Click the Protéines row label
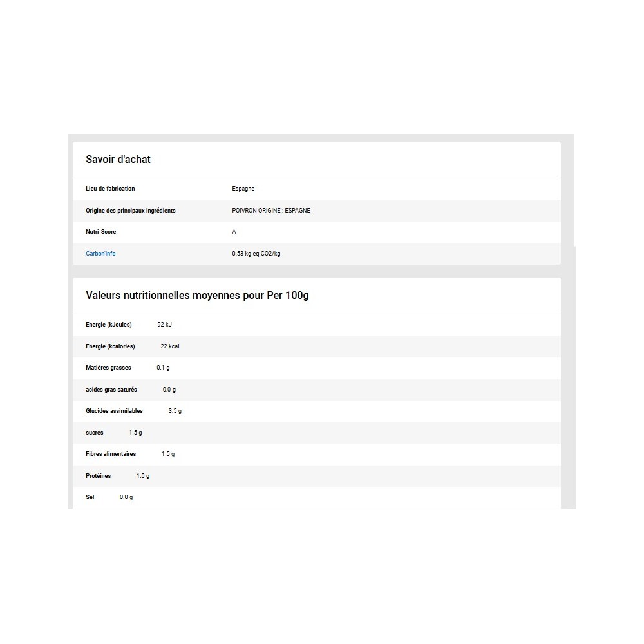Screen dimensions: 644x644 (98, 476)
